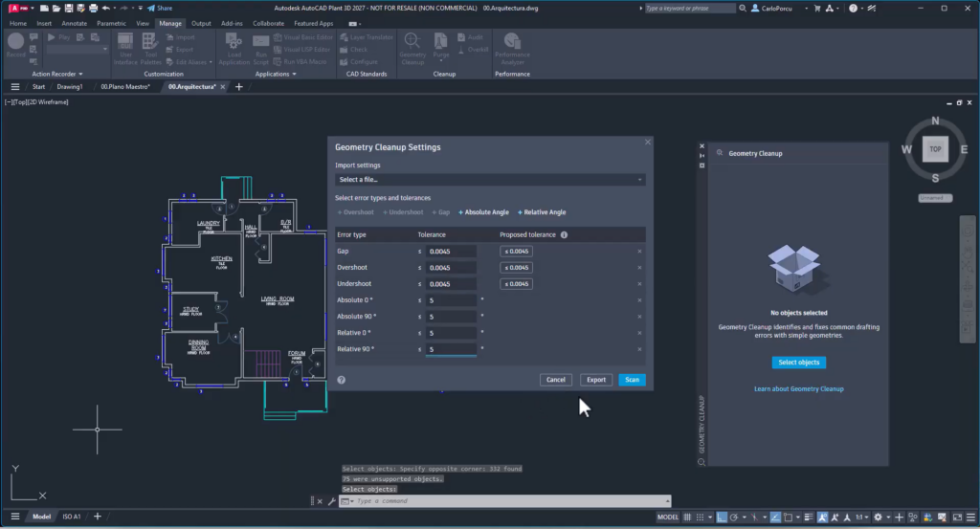980x529 pixels.
Task: Remove the Gap row with its X icon
Action: tap(639, 251)
